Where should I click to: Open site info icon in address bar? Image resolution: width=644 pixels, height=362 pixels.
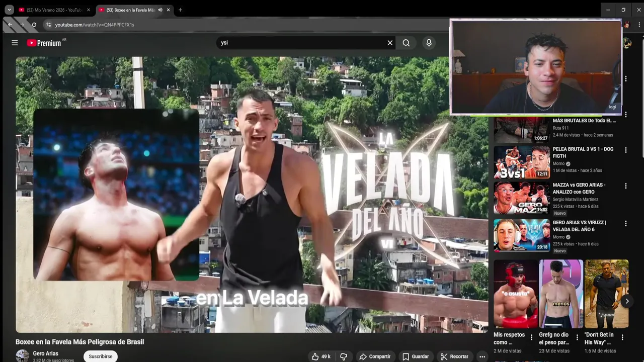coord(48,25)
